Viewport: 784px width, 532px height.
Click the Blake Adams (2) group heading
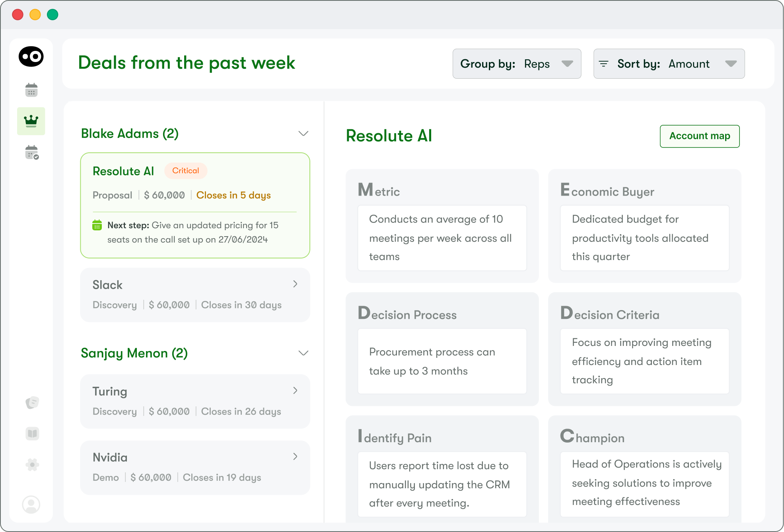(130, 134)
